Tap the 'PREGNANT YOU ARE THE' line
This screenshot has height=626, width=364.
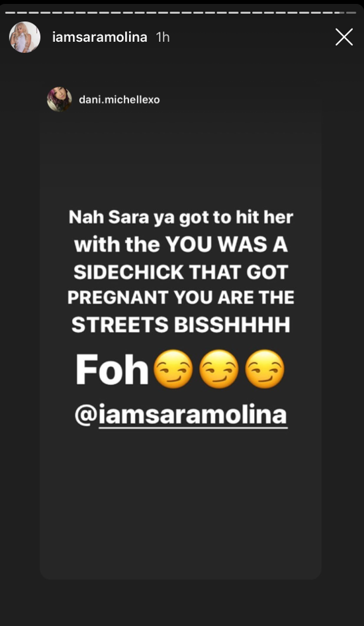pyautogui.click(x=181, y=298)
